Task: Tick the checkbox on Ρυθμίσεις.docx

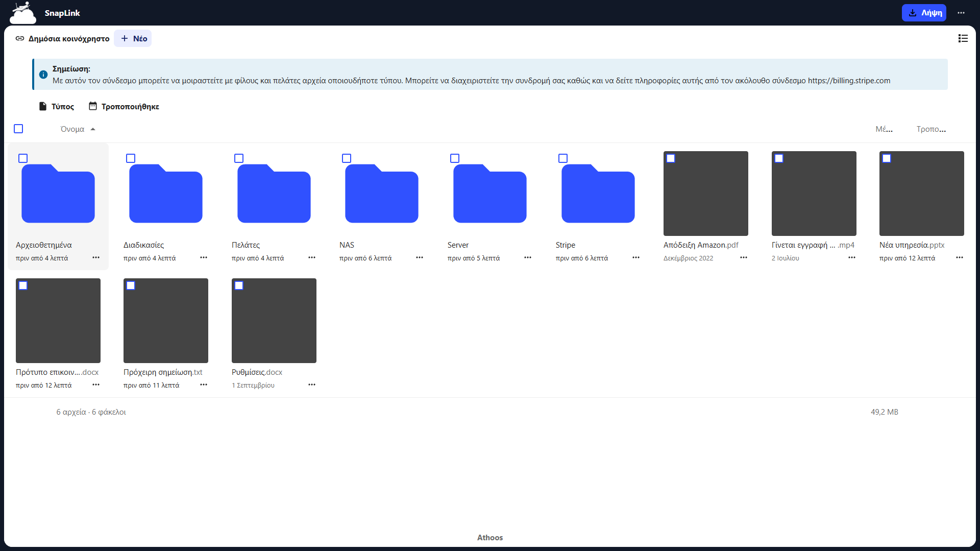Action: (239, 285)
